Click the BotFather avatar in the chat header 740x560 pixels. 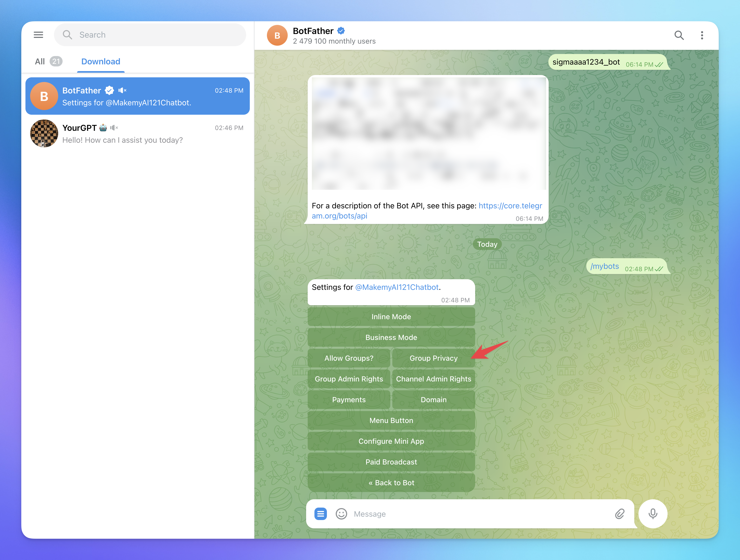277,35
